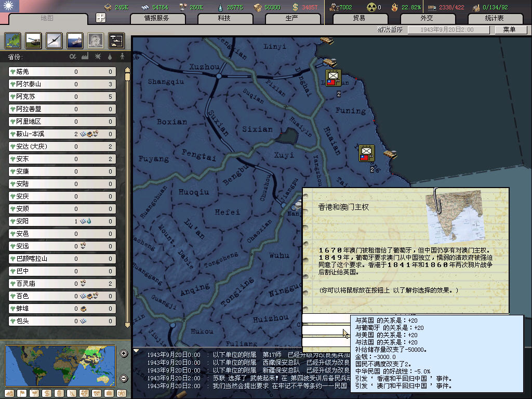The image size is (532, 399).
Task: Open the land units list icon
Action: (33, 40)
